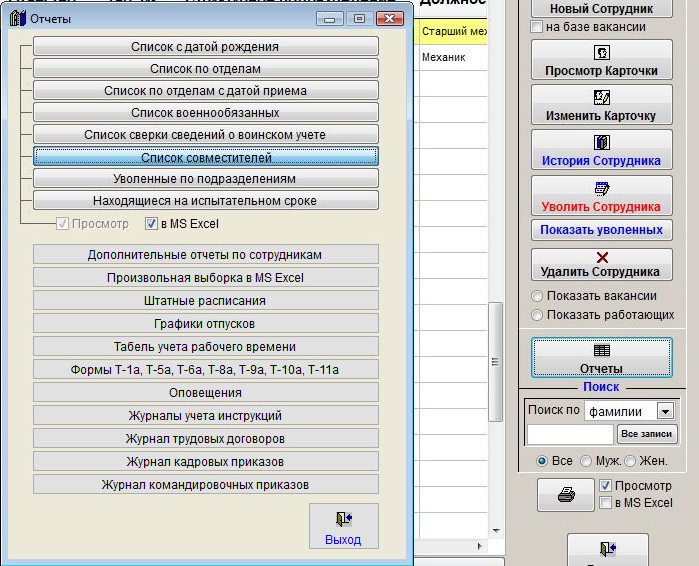The height and width of the screenshot is (566, 699).
Task: Toggle 'на базе вакансии' checkbox
Action: click(x=536, y=27)
